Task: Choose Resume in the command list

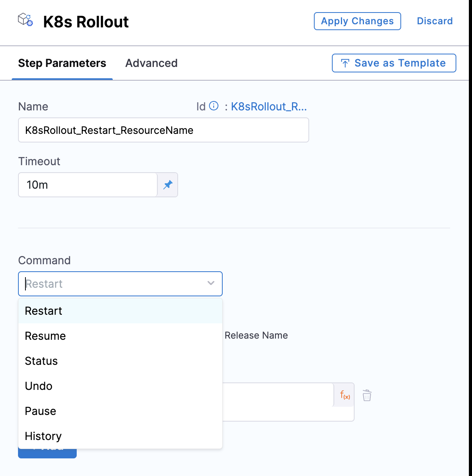Action: coord(45,336)
